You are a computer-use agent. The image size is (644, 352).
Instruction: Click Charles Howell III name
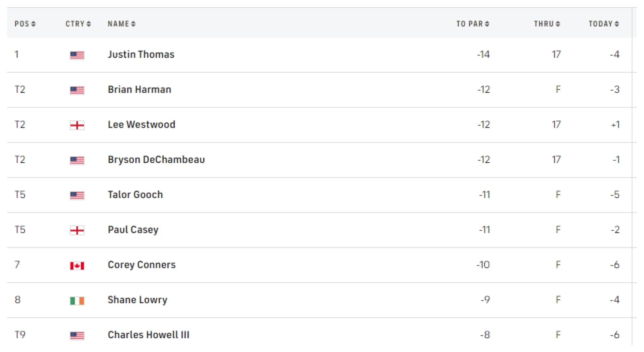coord(148,335)
